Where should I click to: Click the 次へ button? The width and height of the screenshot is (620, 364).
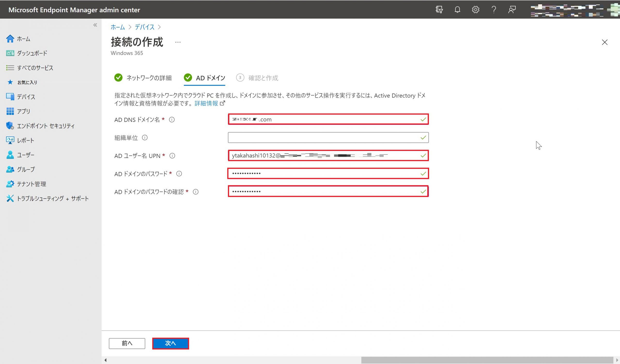[170, 343]
